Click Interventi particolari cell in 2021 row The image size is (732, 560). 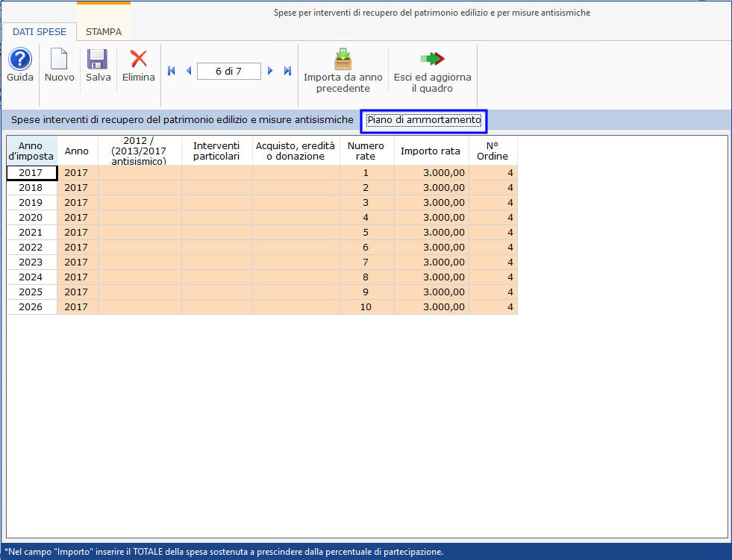[216, 233]
